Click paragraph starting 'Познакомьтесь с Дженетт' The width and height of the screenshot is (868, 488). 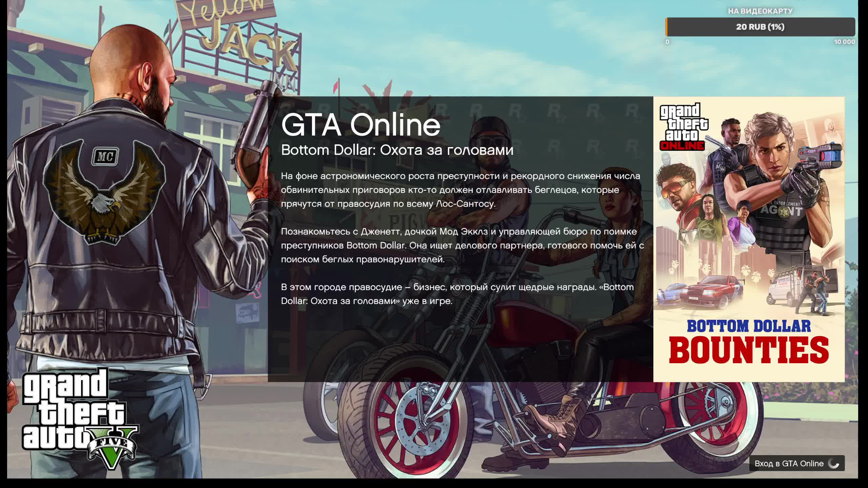coord(462,245)
